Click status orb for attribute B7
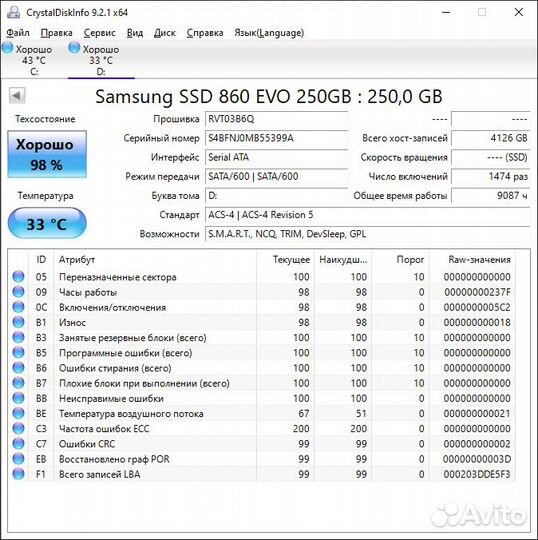The height and width of the screenshot is (540, 538). pyautogui.click(x=18, y=383)
